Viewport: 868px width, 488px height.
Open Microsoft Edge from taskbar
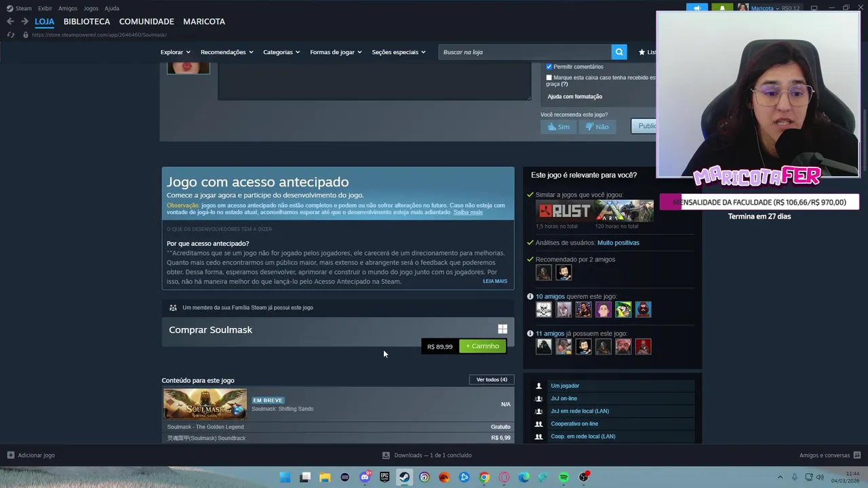(x=524, y=477)
